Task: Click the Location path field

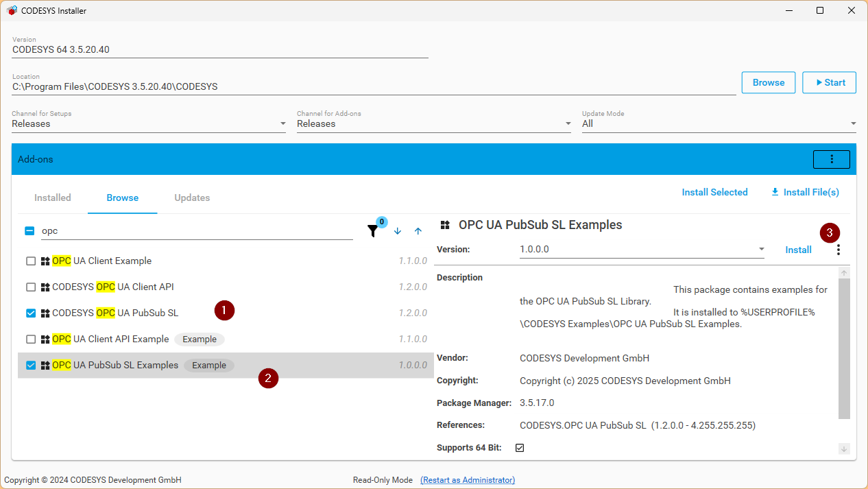Action: (x=374, y=87)
